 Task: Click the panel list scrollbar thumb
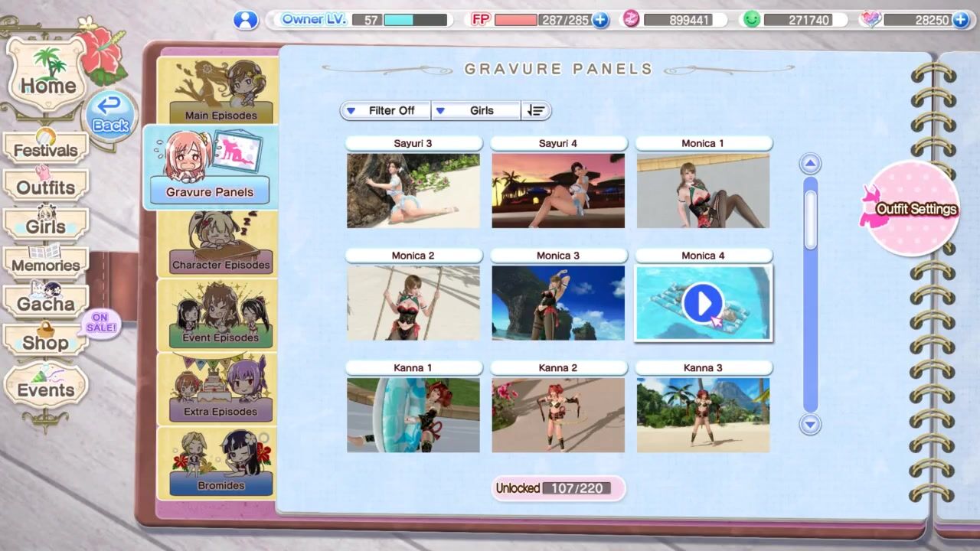click(810, 218)
